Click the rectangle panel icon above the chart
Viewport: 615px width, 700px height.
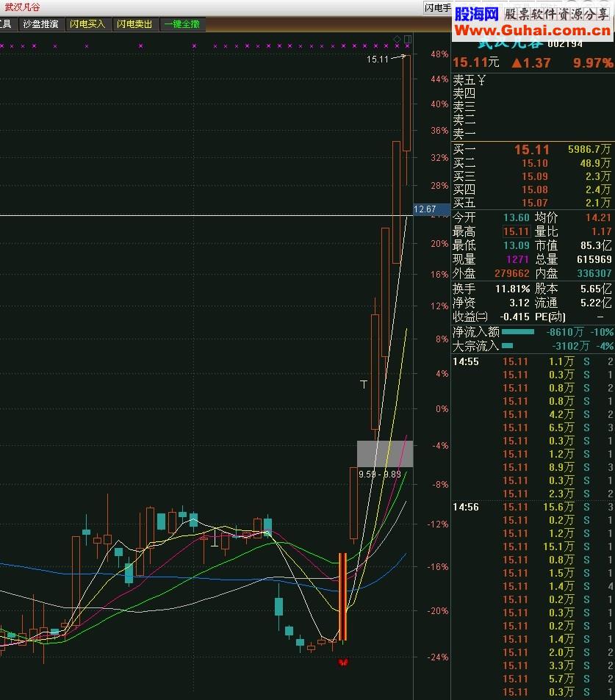coord(407,39)
